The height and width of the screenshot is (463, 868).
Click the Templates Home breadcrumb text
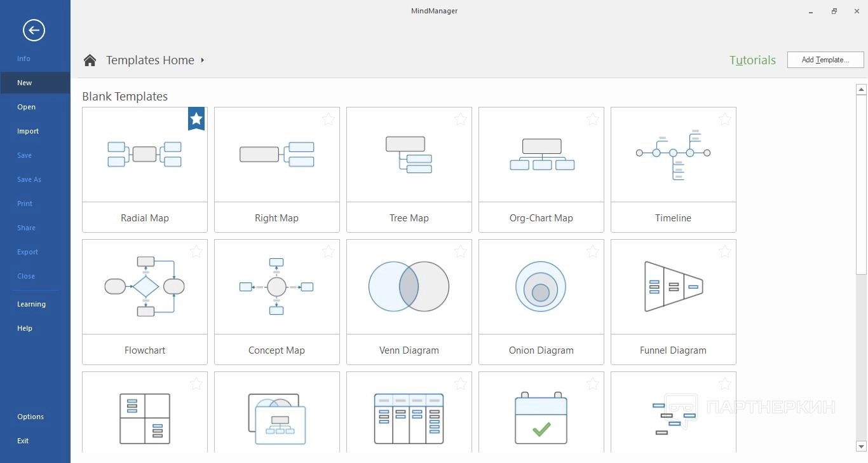tap(150, 60)
